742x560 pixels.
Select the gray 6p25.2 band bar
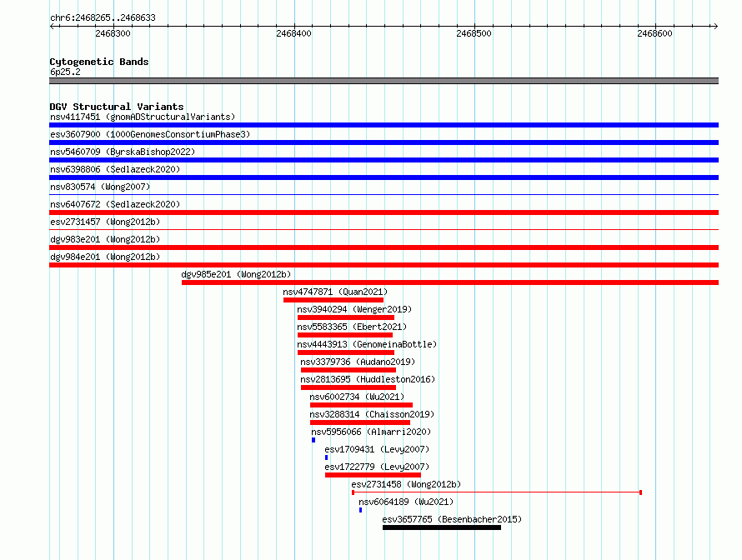[384, 81]
